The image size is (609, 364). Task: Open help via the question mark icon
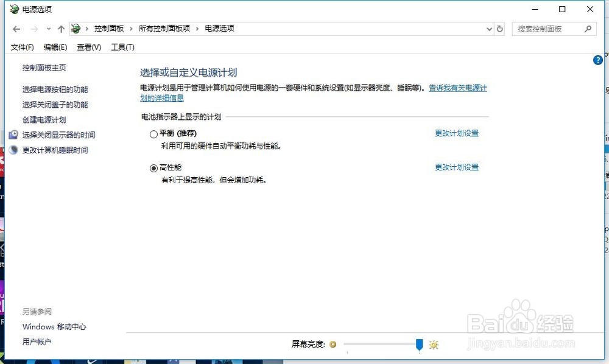pos(598,60)
